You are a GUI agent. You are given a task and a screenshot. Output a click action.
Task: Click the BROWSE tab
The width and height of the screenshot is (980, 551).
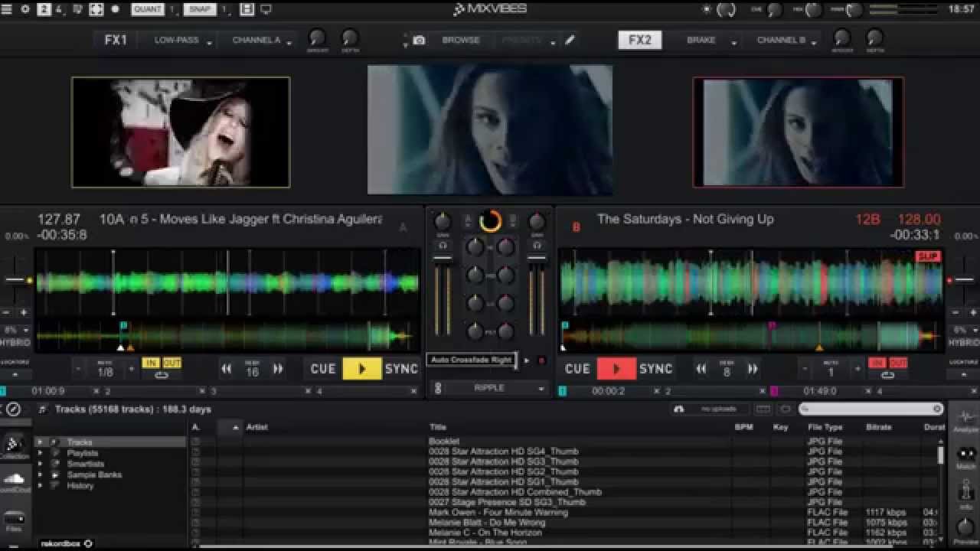pyautogui.click(x=461, y=40)
